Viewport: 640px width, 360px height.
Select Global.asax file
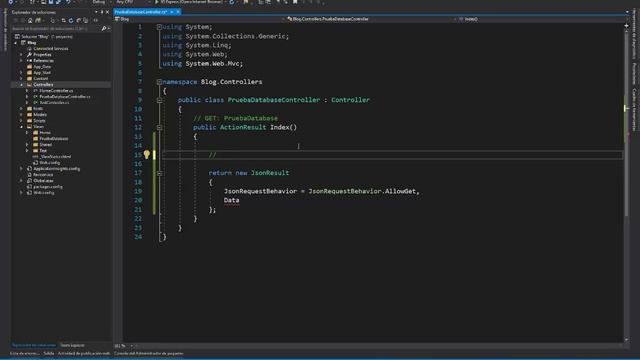(x=43, y=180)
